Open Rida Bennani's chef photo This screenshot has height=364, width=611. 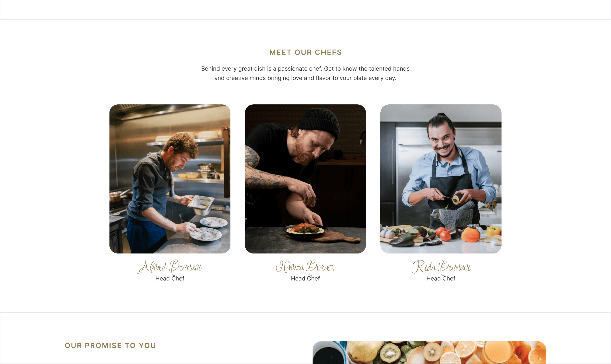pos(441,179)
